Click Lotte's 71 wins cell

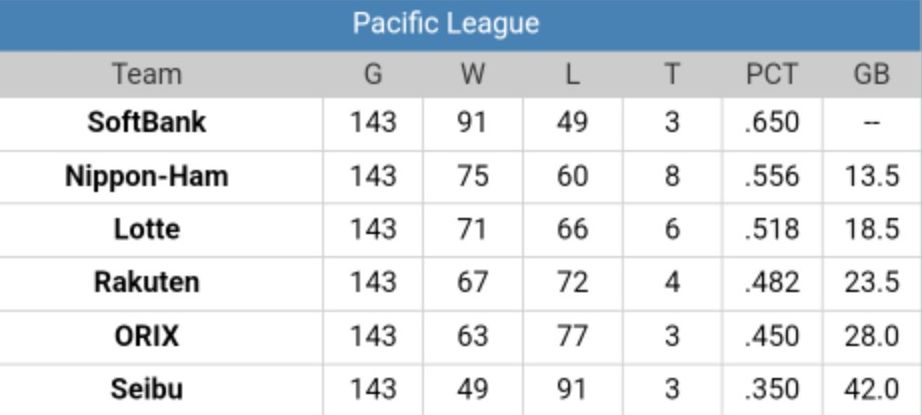click(471, 229)
